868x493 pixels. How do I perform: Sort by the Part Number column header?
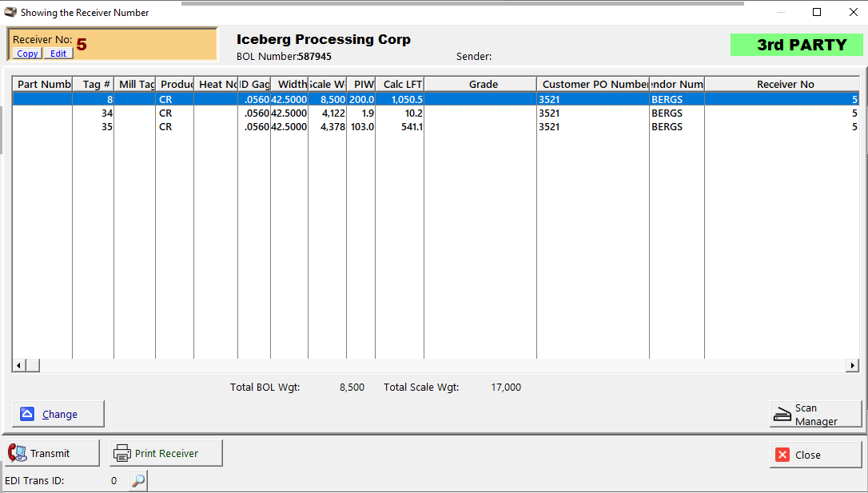[x=42, y=84]
